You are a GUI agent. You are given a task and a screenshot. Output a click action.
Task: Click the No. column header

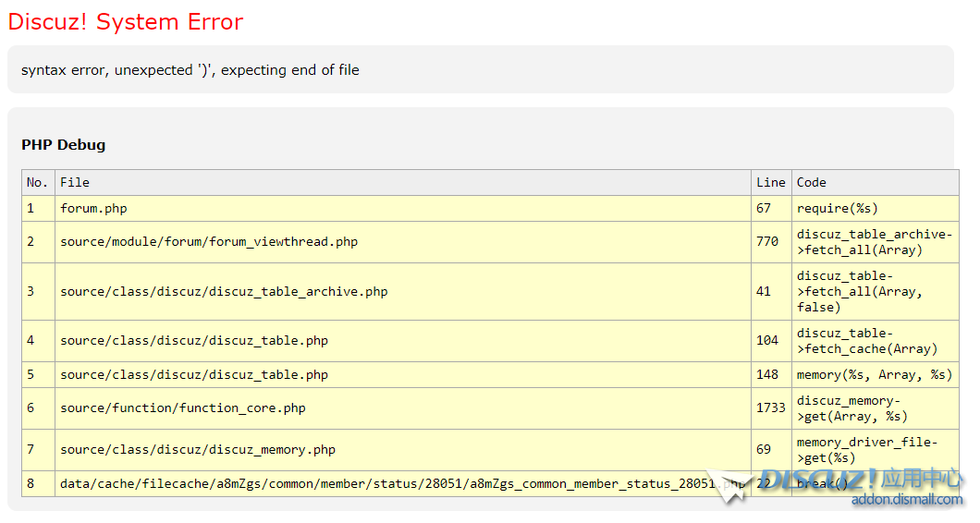point(37,183)
